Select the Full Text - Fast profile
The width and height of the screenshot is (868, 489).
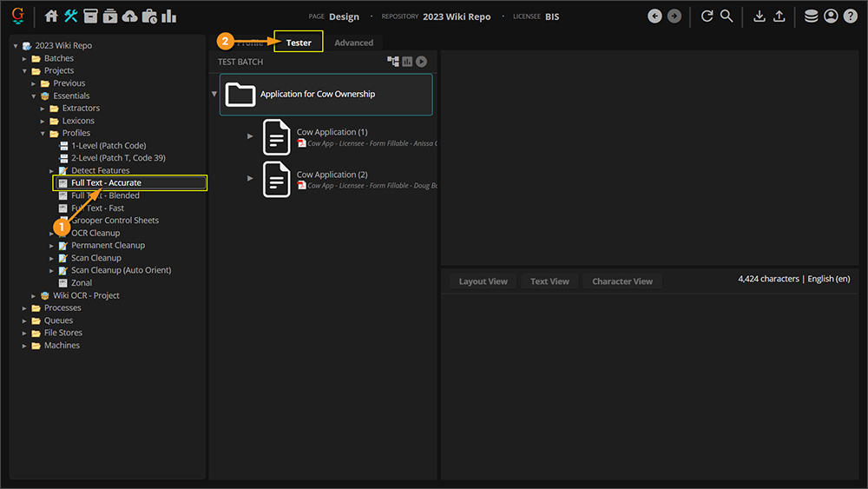[x=97, y=208]
